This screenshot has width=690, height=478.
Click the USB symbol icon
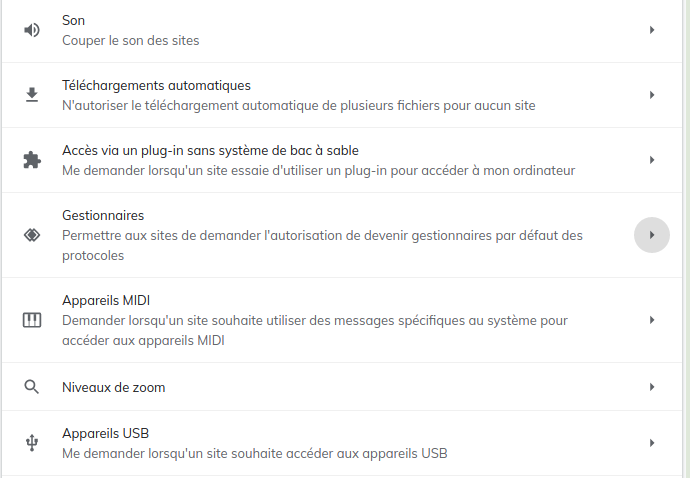point(32,443)
